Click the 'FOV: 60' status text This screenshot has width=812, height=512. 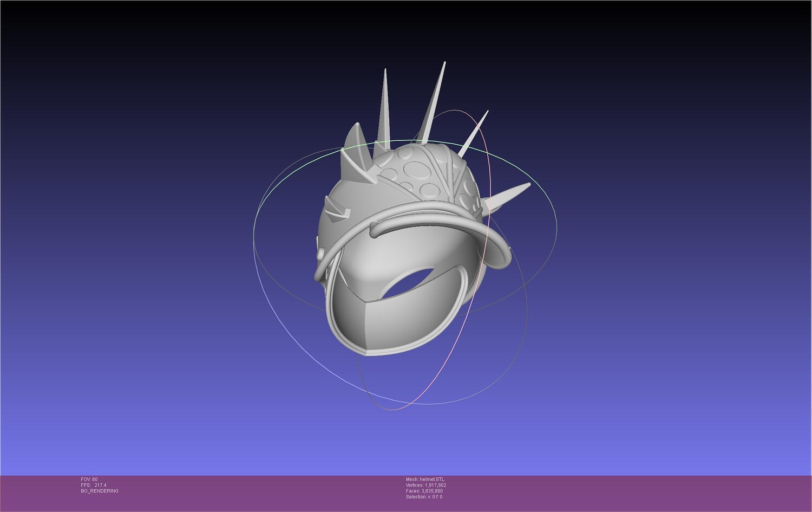pyautogui.click(x=89, y=479)
